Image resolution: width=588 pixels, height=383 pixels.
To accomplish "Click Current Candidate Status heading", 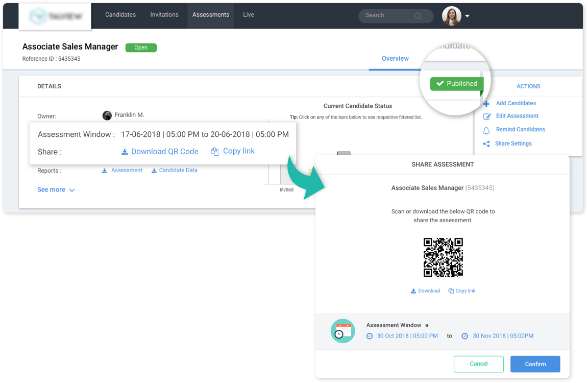I will (358, 106).
